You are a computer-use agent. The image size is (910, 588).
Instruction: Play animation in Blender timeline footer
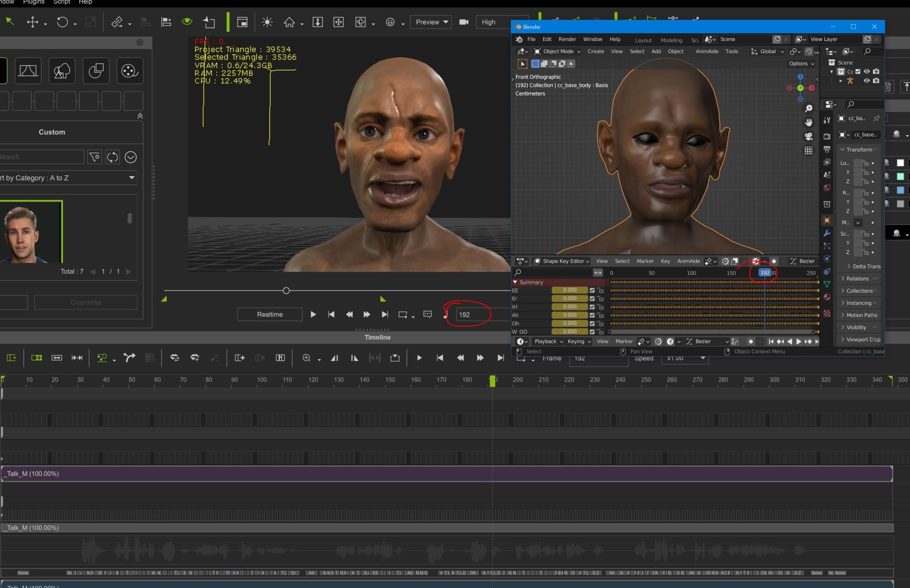pos(799,341)
